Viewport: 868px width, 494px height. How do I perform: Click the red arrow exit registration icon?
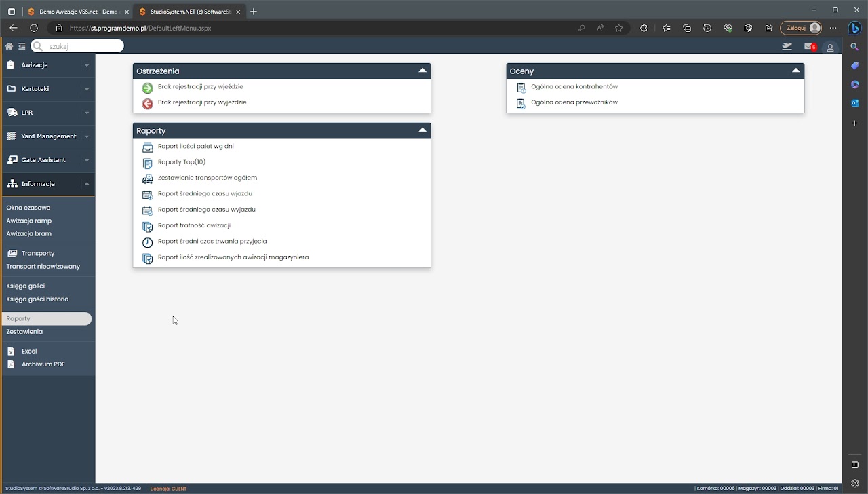147,103
